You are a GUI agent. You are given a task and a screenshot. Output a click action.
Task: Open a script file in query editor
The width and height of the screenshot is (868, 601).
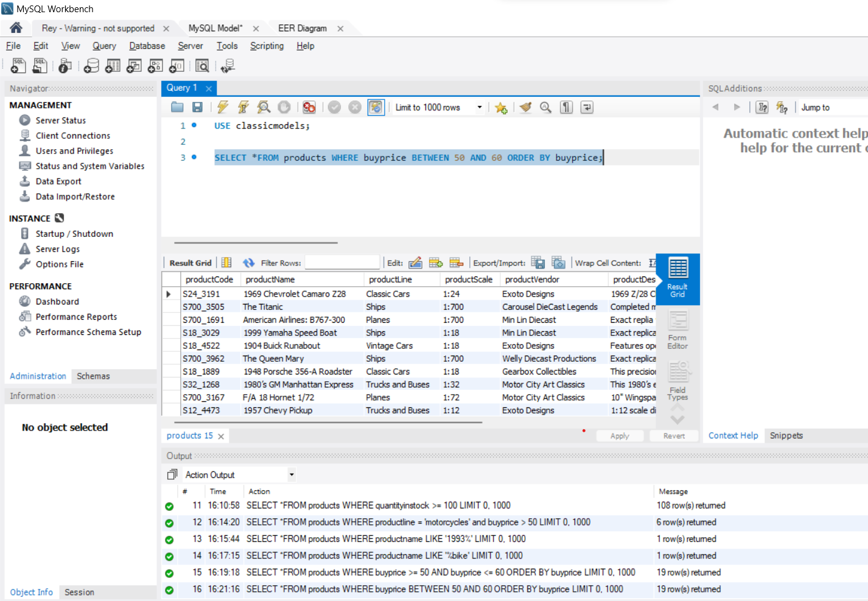pos(177,107)
